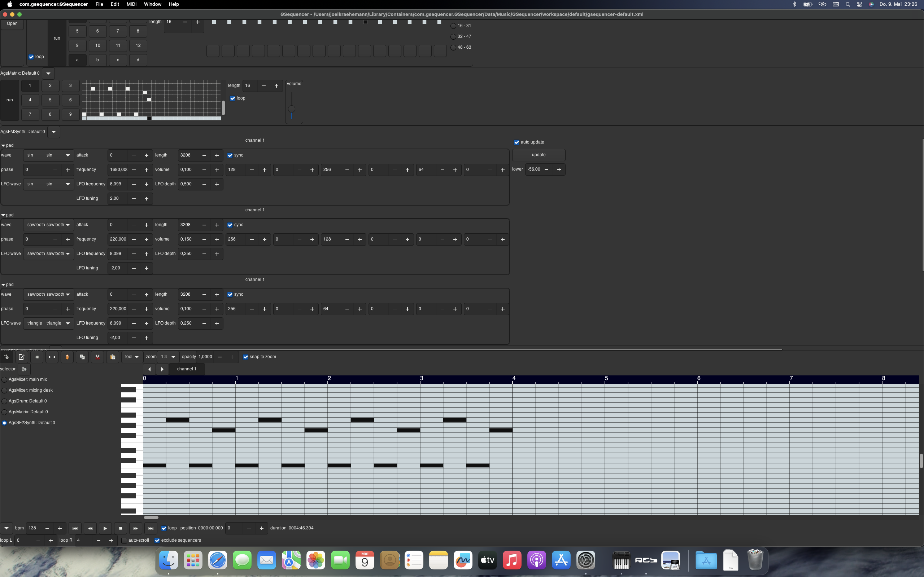Viewport: 924px width, 577px height.
Task: Paste notes using the clipboard icon
Action: coord(113,357)
